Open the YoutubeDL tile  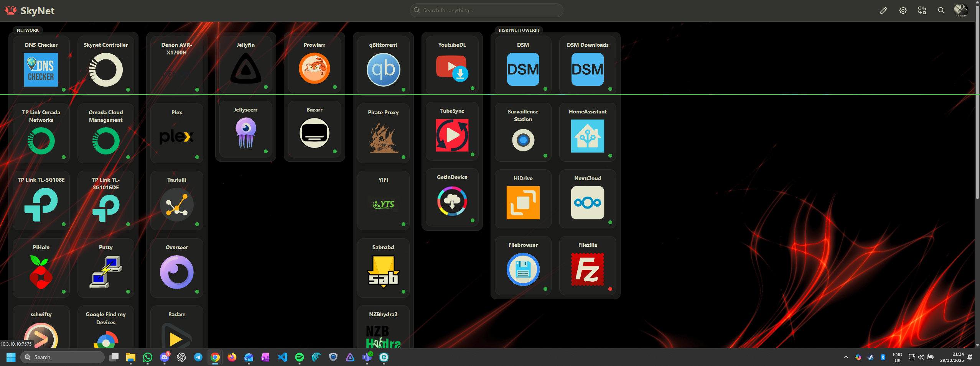point(452,65)
